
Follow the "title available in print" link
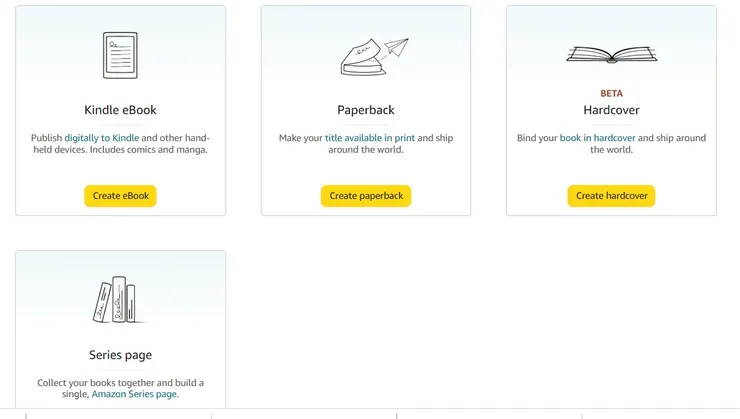click(370, 137)
